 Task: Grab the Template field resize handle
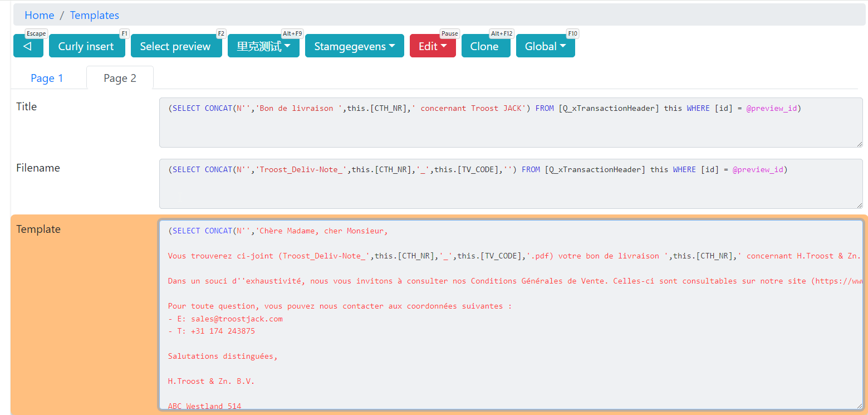coord(859,406)
